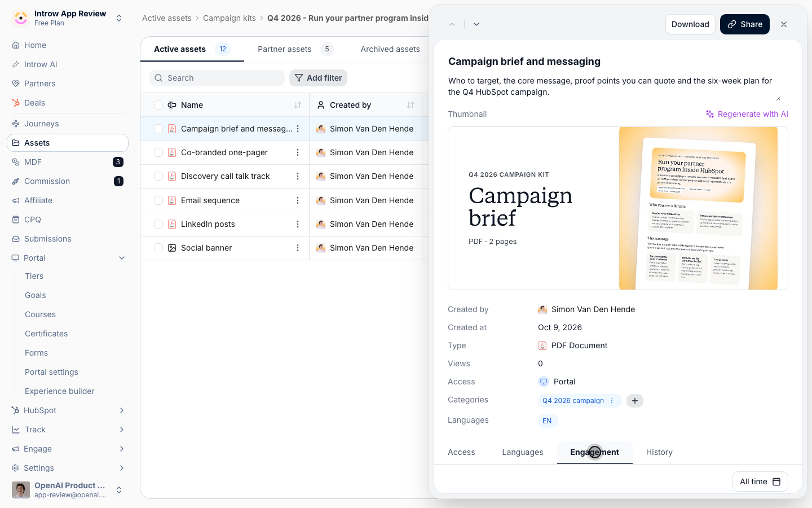
Task: Go to next asset with down arrow
Action: 476,24
